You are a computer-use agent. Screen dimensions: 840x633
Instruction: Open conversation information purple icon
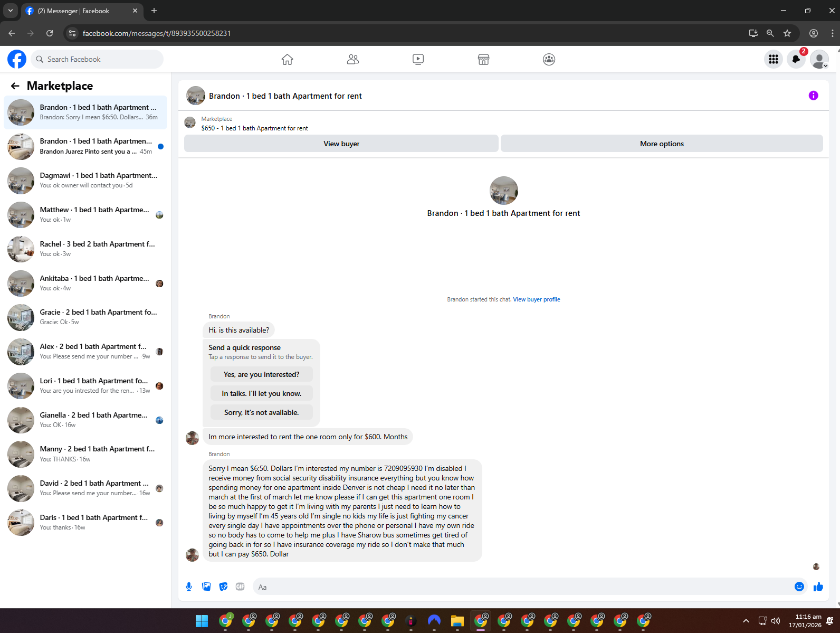(x=814, y=96)
